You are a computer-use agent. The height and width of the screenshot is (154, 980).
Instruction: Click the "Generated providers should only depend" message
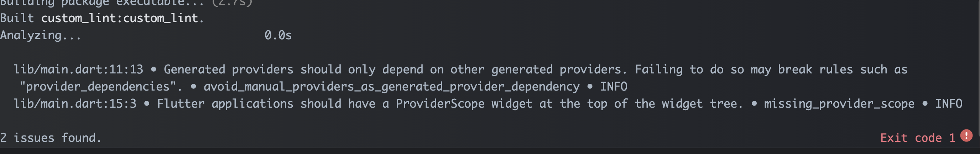point(293,70)
